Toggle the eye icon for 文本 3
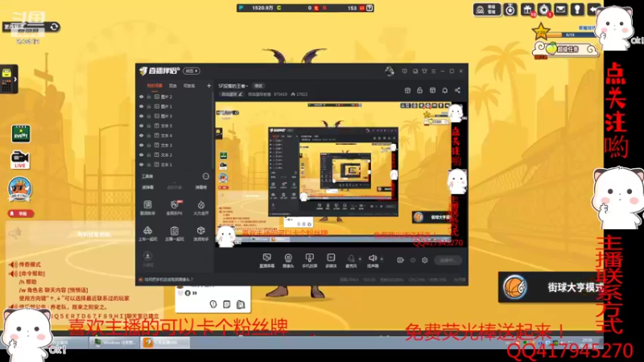The height and width of the screenshot is (362, 644). (x=142, y=146)
